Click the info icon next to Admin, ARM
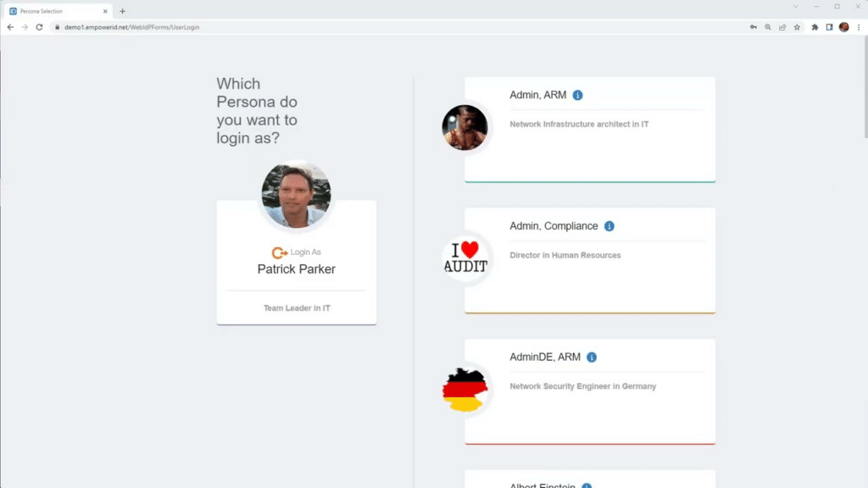The image size is (868, 488). (577, 96)
